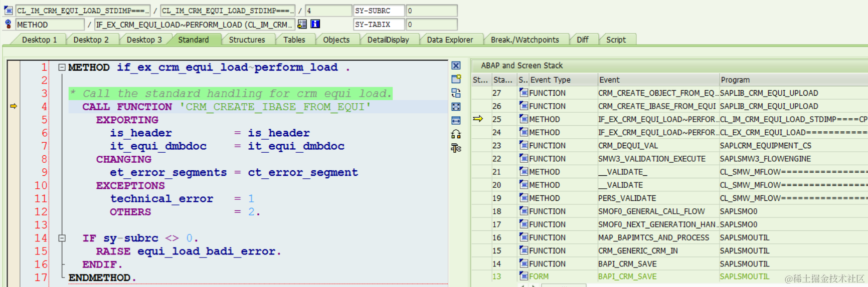
Task: Switch to the Desktop 3 tab
Action: click(x=144, y=40)
